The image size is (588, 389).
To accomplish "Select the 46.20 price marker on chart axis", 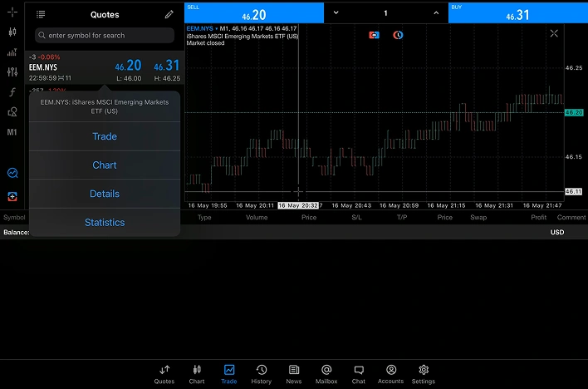I will pyautogui.click(x=574, y=112).
